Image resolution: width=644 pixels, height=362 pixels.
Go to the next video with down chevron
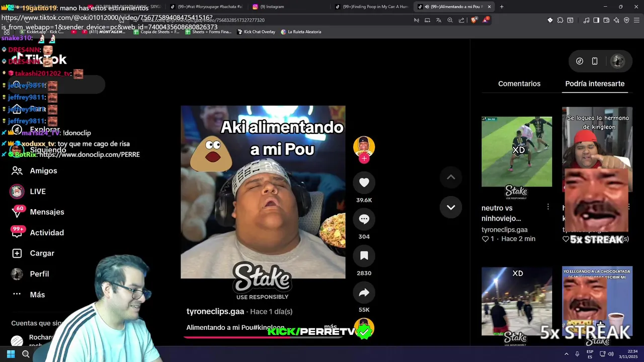451,207
